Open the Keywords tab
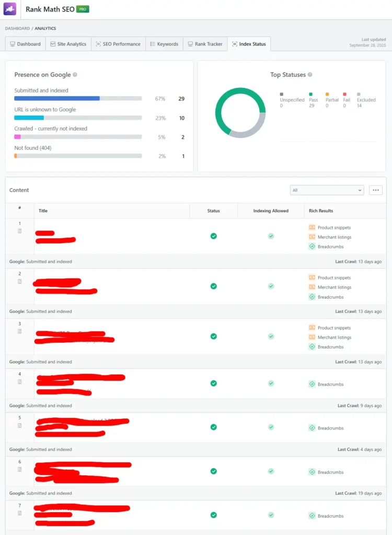The height and width of the screenshot is (535, 392). click(164, 44)
